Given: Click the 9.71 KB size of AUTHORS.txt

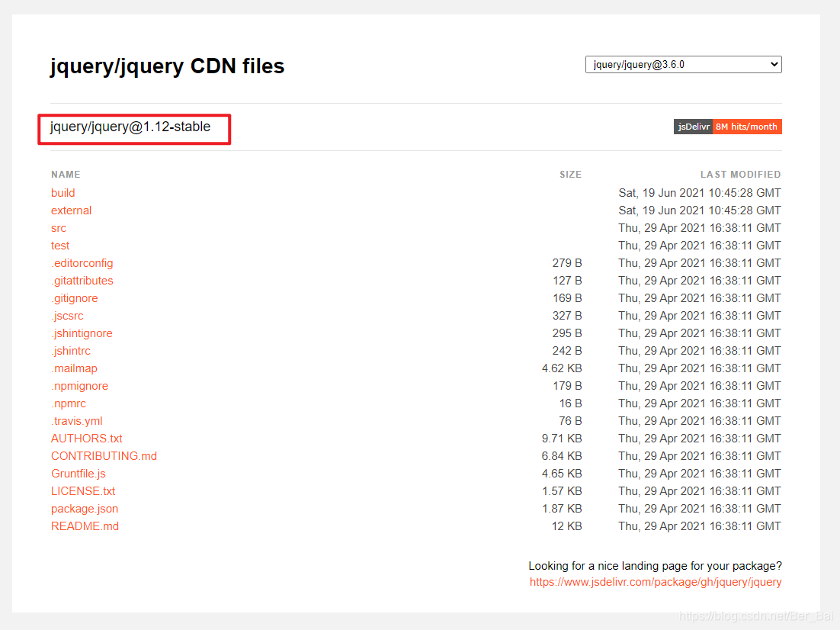Looking at the screenshot, I should [562, 439].
